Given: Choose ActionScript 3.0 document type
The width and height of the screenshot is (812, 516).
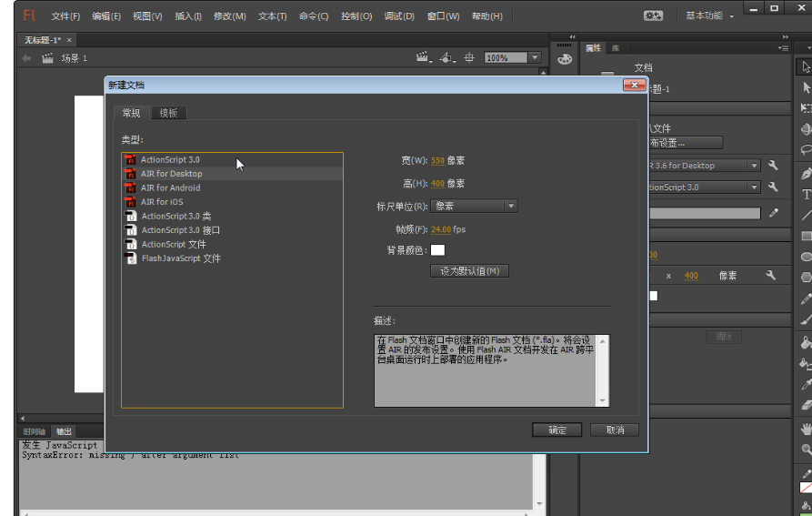Looking at the screenshot, I should [232, 159].
